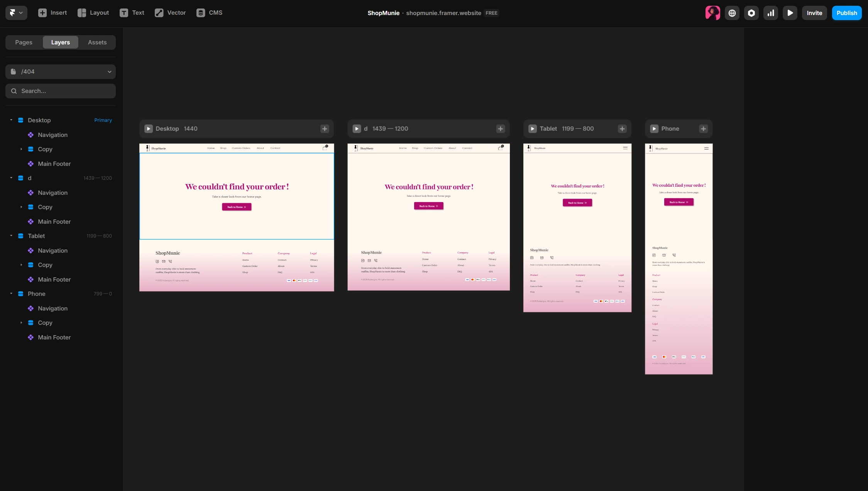Open the CMS panel
Image resolution: width=868 pixels, height=491 pixels.
pyautogui.click(x=210, y=12)
